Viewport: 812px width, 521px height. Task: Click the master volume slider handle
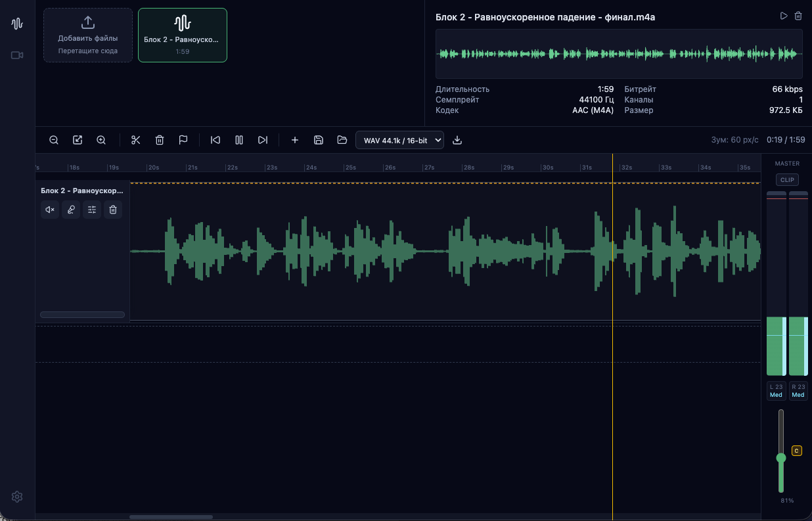coord(781,458)
